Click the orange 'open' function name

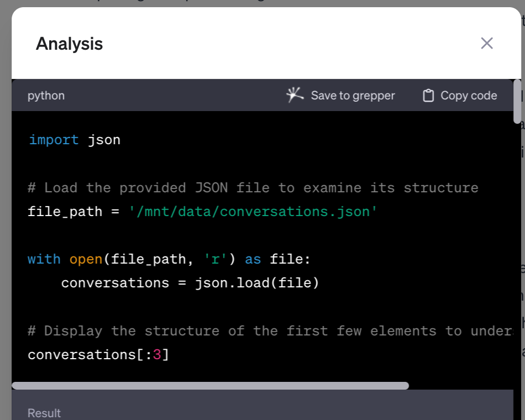86,259
